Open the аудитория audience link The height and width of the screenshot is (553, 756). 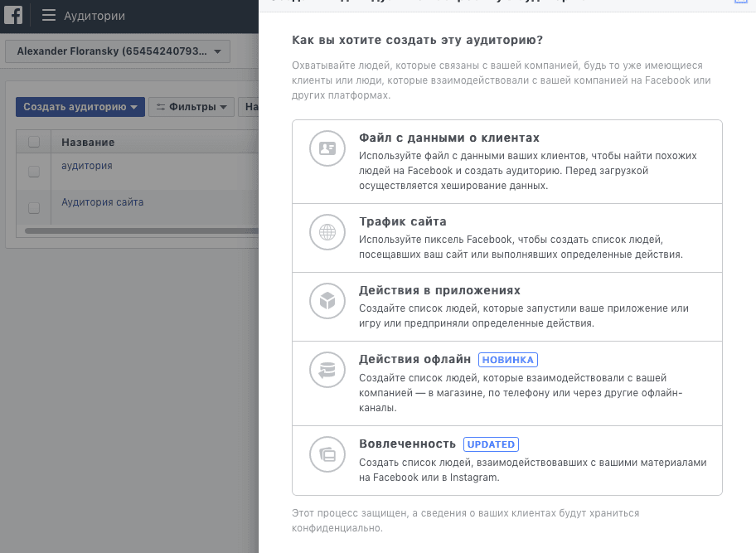(87, 166)
